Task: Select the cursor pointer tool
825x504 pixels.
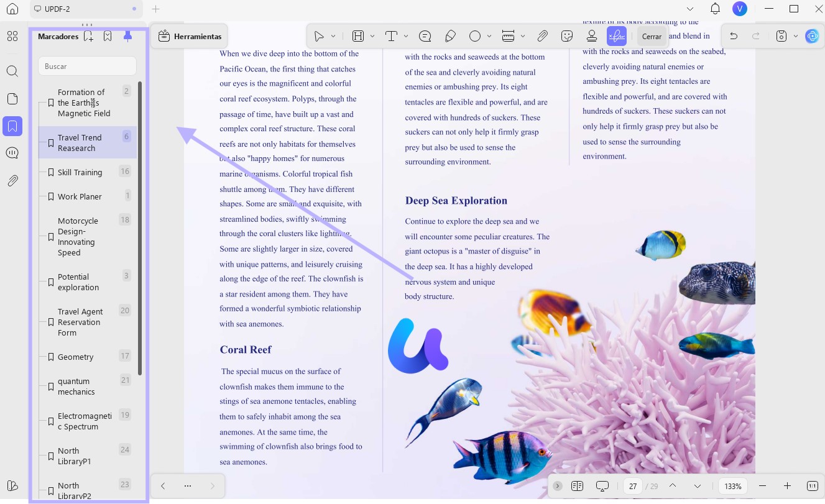Action: coord(319,37)
